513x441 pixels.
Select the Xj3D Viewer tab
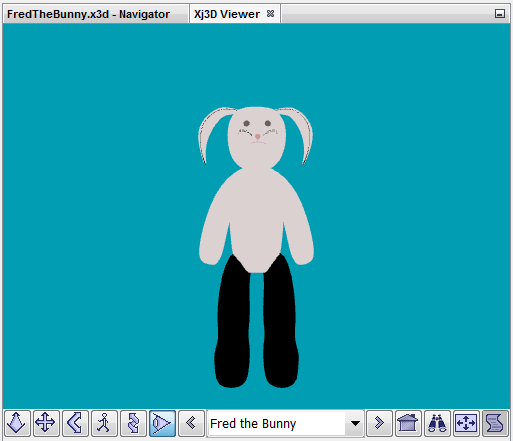(x=227, y=14)
